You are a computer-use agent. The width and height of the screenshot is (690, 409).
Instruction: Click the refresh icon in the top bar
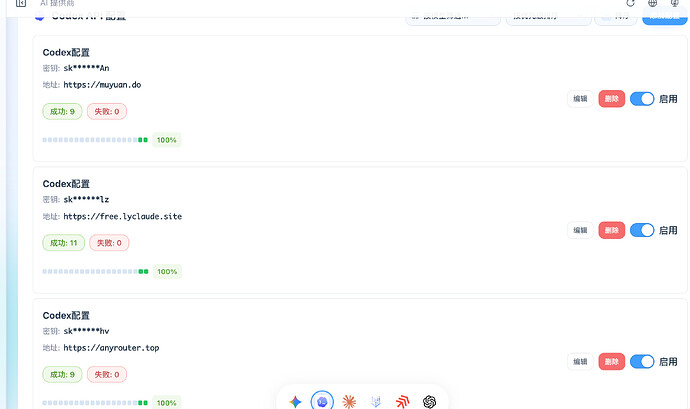click(630, 3)
